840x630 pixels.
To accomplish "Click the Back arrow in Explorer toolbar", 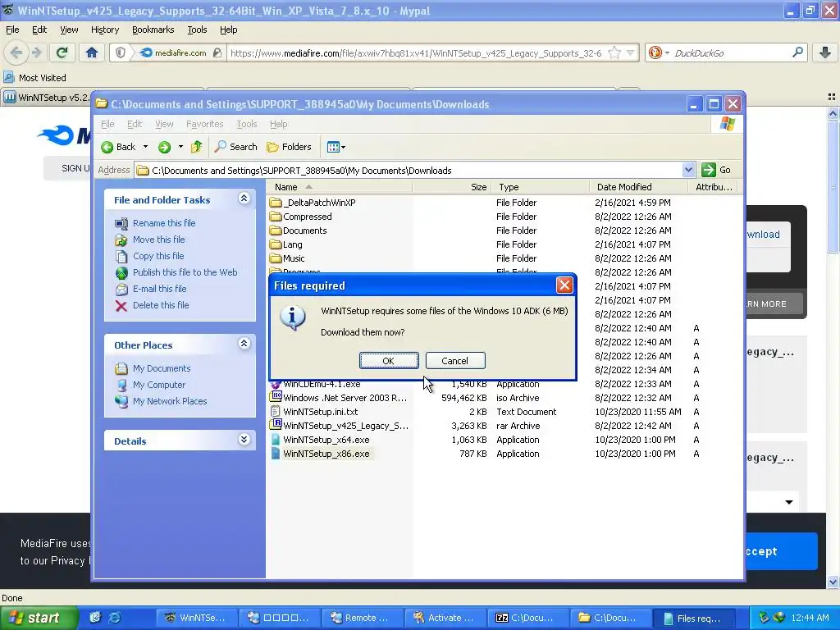I will click(x=119, y=147).
